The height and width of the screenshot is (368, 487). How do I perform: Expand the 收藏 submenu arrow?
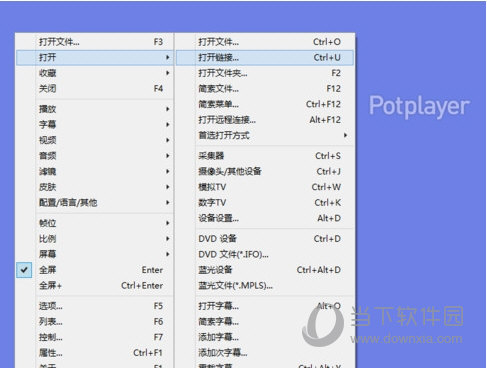pyautogui.click(x=168, y=73)
